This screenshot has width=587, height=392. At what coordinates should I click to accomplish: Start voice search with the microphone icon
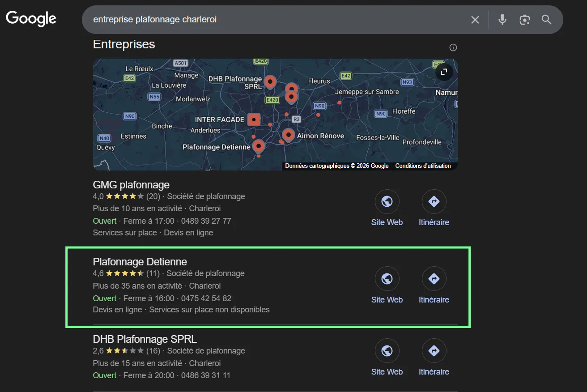coord(502,19)
